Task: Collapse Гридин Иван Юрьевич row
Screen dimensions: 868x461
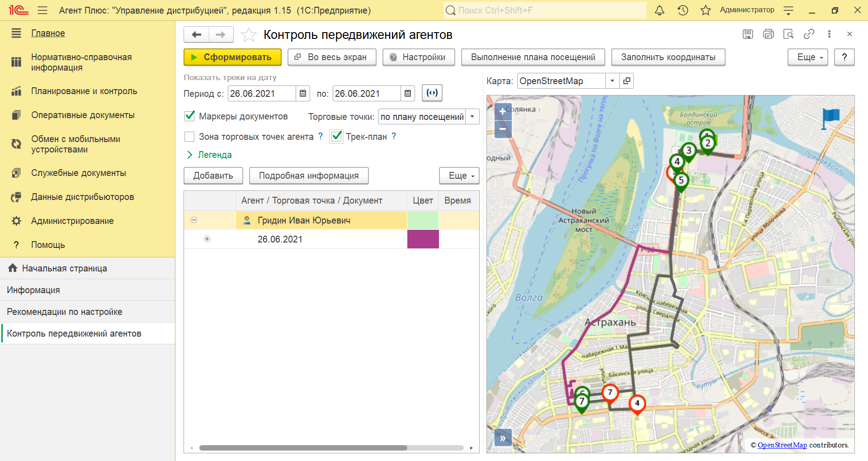Action: click(194, 220)
